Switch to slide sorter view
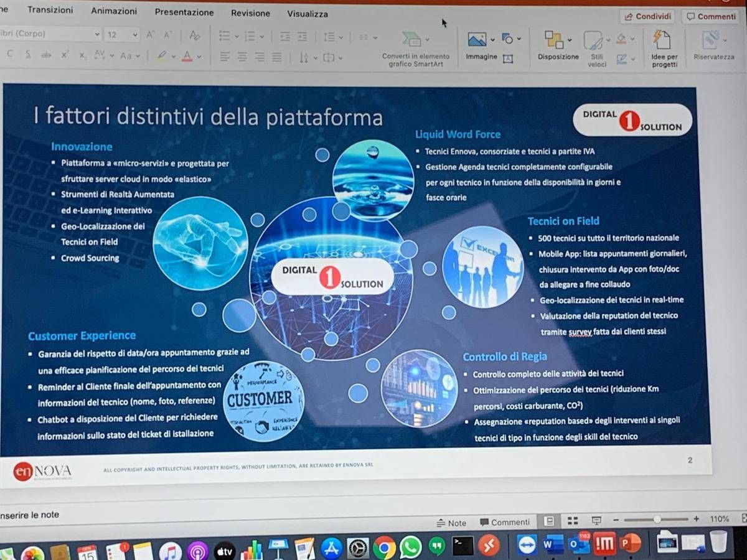Image resolution: width=747 pixels, height=560 pixels. point(573,520)
